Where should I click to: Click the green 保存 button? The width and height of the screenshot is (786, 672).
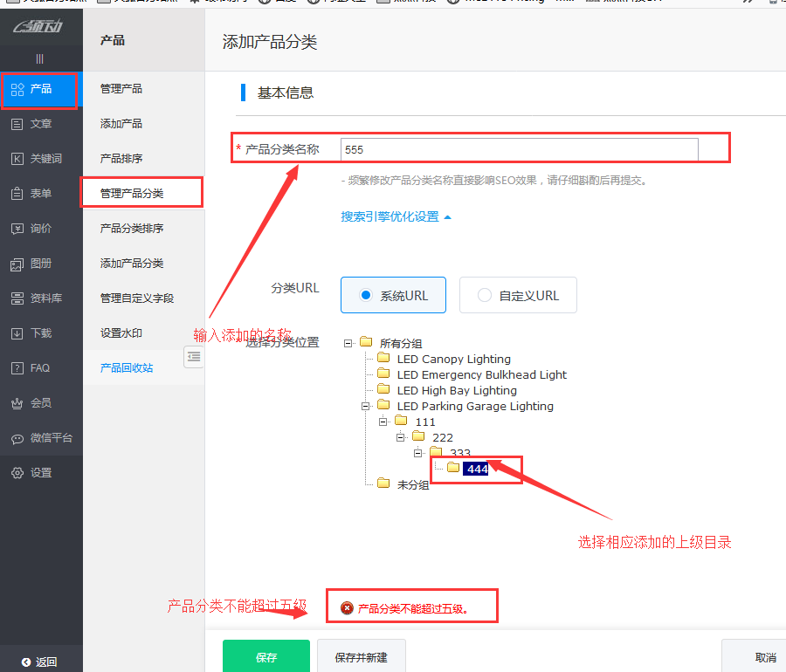[x=266, y=657]
